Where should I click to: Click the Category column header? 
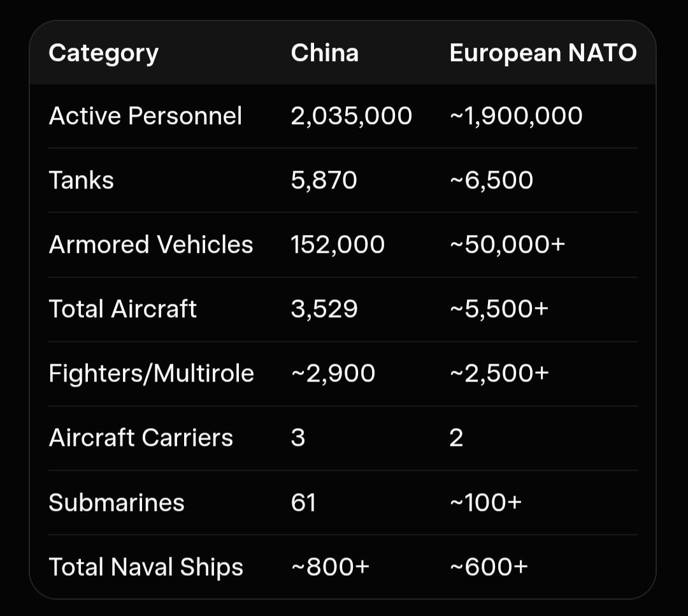point(103,54)
